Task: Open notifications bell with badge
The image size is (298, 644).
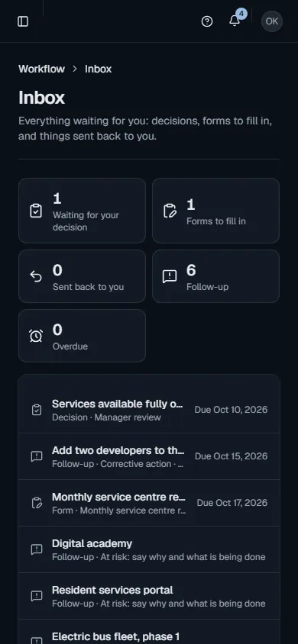Action: pos(235,21)
